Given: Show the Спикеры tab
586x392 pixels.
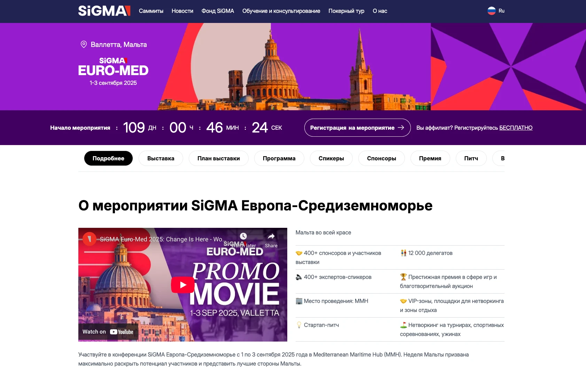Looking at the screenshot, I should point(331,158).
